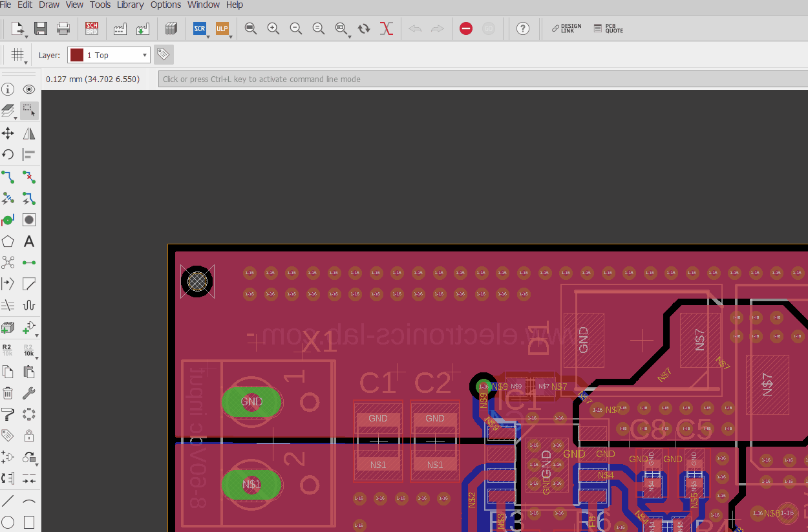Select the Line drawing tool
Viewport: 808px width, 532px height.
8,501
